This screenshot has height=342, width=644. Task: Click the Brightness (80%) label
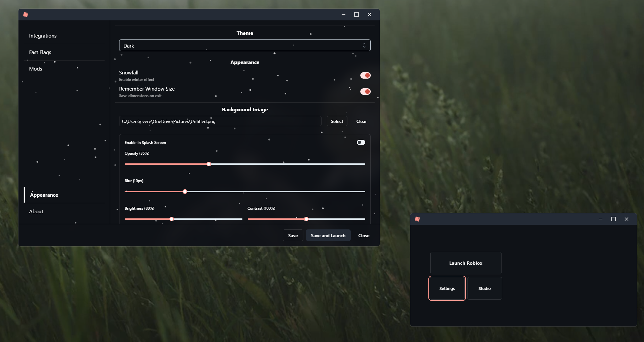pyautogui.click(x=140, y=208)
